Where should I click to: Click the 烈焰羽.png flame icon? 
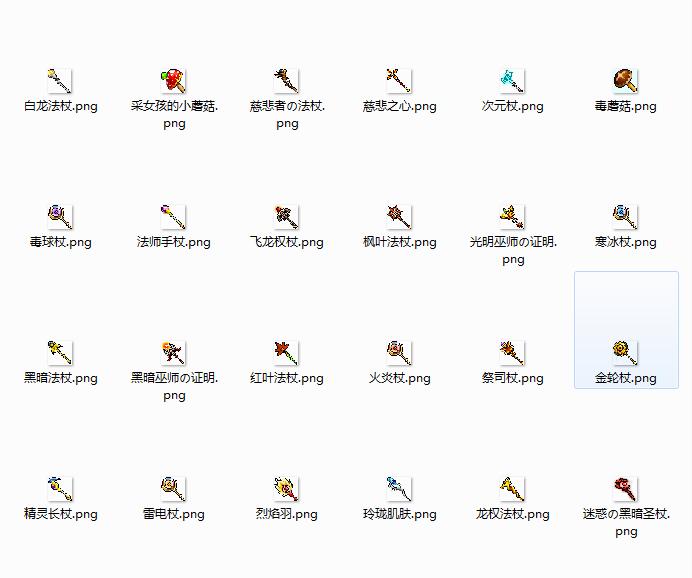tap(286, 488)
